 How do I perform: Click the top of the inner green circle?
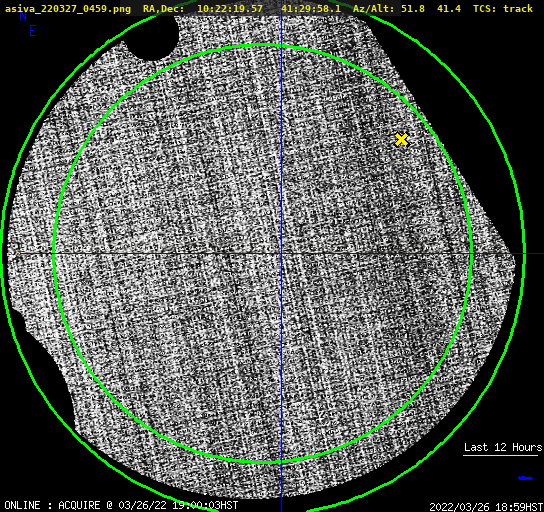click(263, 45)
